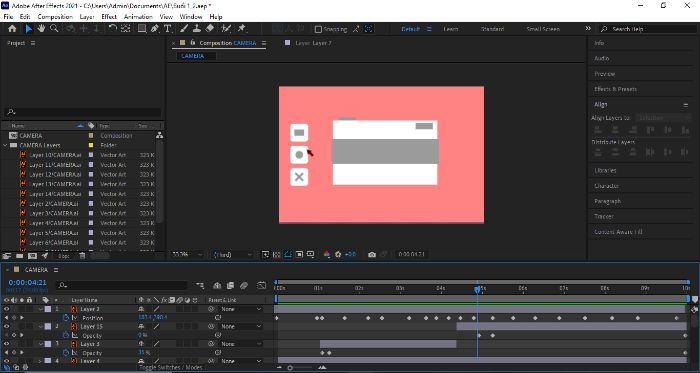Select the Pen tool
The image size is (700, 373).
pyautogui.click(x=154, y=29)
